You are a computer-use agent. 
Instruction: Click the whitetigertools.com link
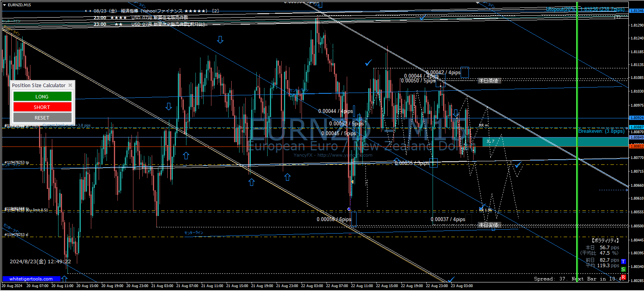point(31,279)
